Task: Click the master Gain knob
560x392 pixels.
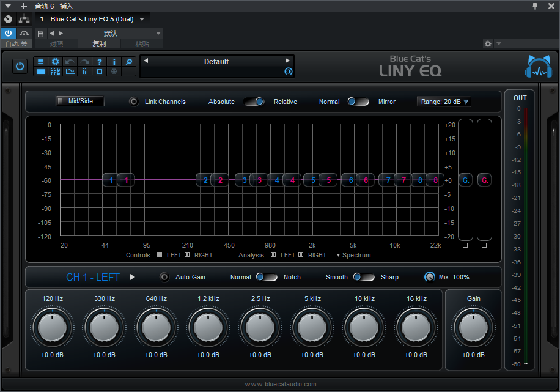Action: point(473,327)
